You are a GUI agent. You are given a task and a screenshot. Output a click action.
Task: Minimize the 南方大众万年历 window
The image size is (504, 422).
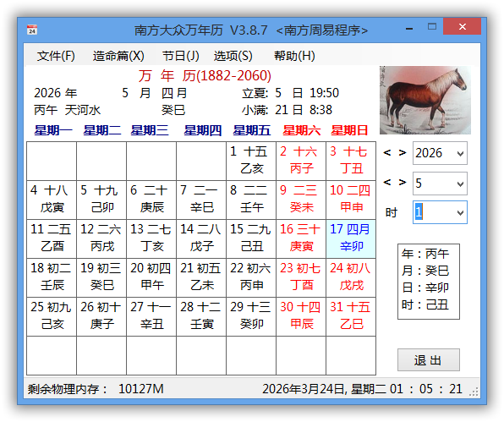tap(409, 28)
